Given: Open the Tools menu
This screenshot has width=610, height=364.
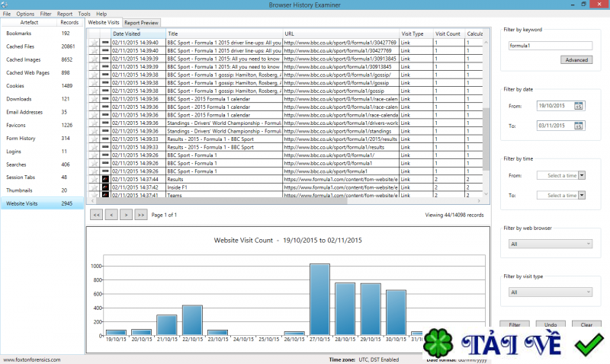Looking at the screenshot, I should [x=84, y=14].
